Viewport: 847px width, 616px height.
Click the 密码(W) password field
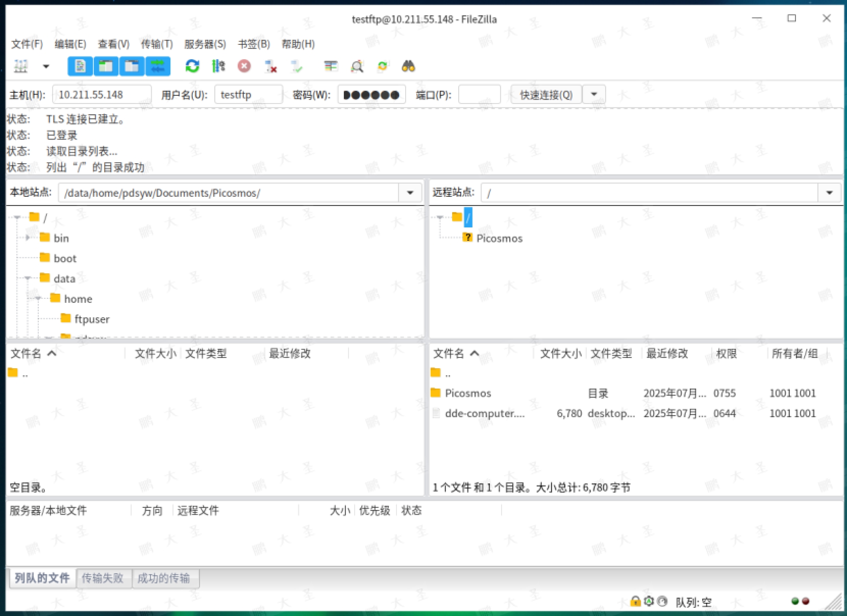tap(371, 94)
